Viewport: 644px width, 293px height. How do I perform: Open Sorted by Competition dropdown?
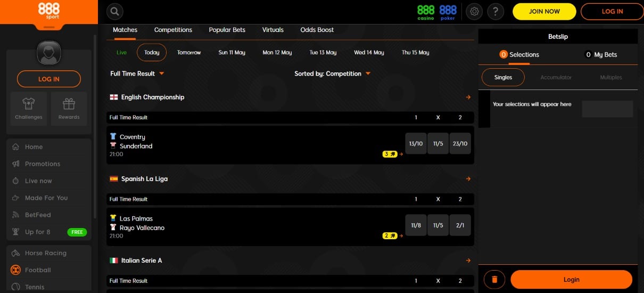(332, 74)
